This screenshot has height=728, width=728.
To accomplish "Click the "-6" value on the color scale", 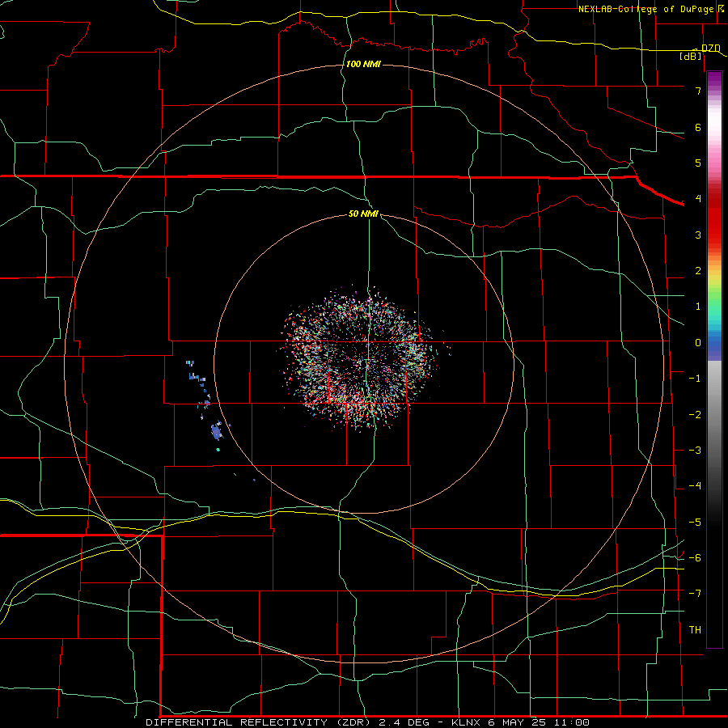I will 695,558.
